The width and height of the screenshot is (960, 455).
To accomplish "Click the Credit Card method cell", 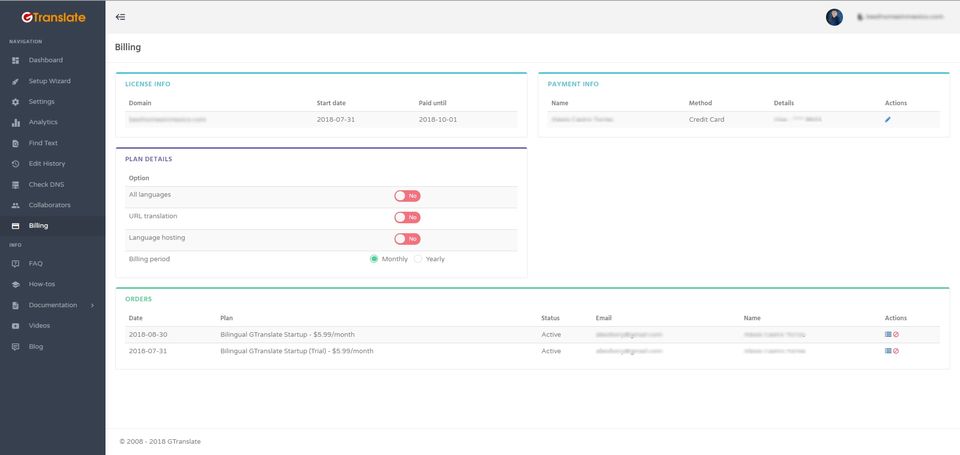I will point(707,119).
